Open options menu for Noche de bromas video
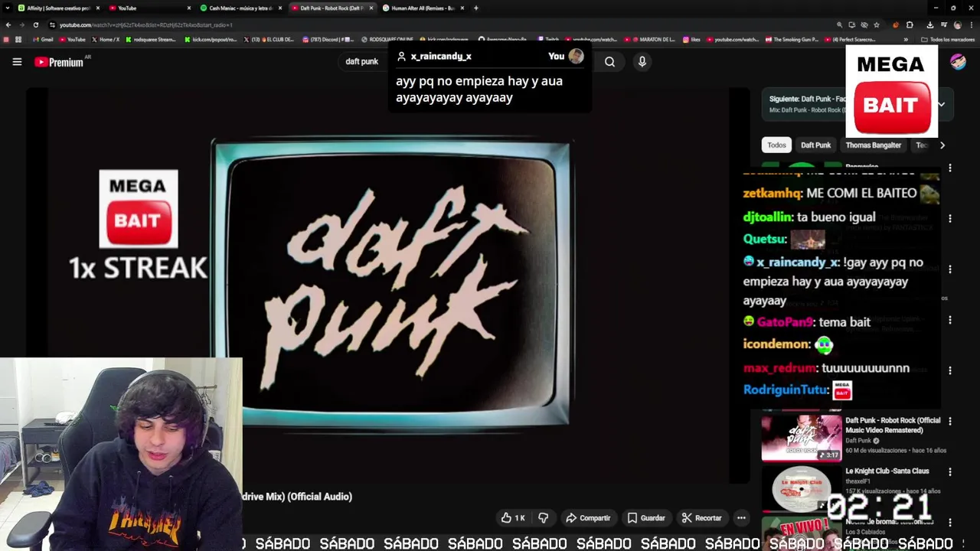The height and width of the screenshot is (551, 980). point(950,523)
